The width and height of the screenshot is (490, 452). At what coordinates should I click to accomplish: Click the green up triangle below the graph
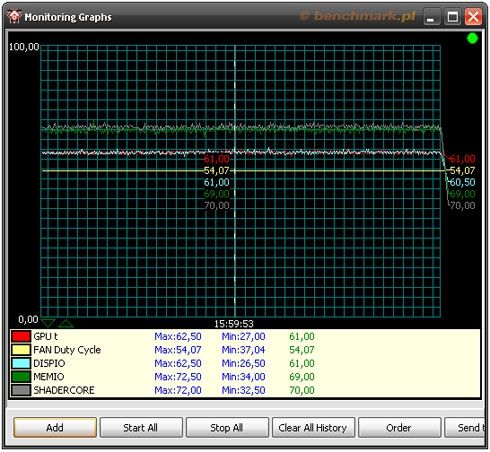pos(66,323)
